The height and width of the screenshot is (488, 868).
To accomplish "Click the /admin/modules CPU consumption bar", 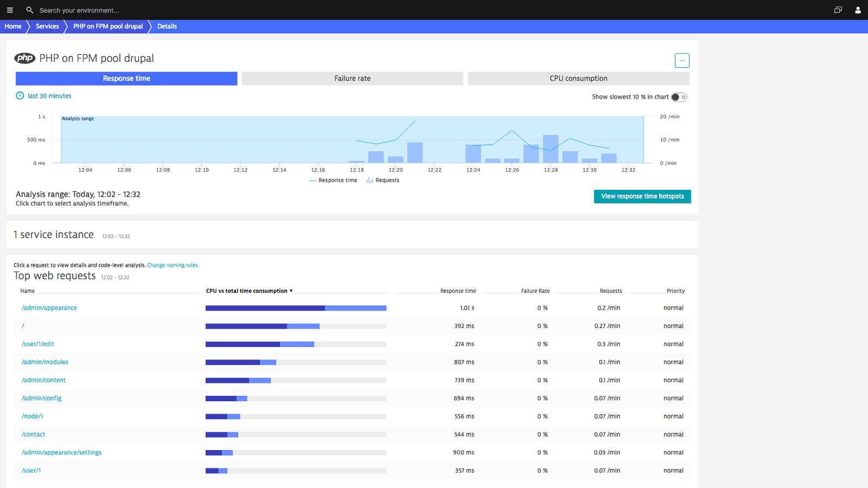I will pyautogui.click(x=296, y=362).
